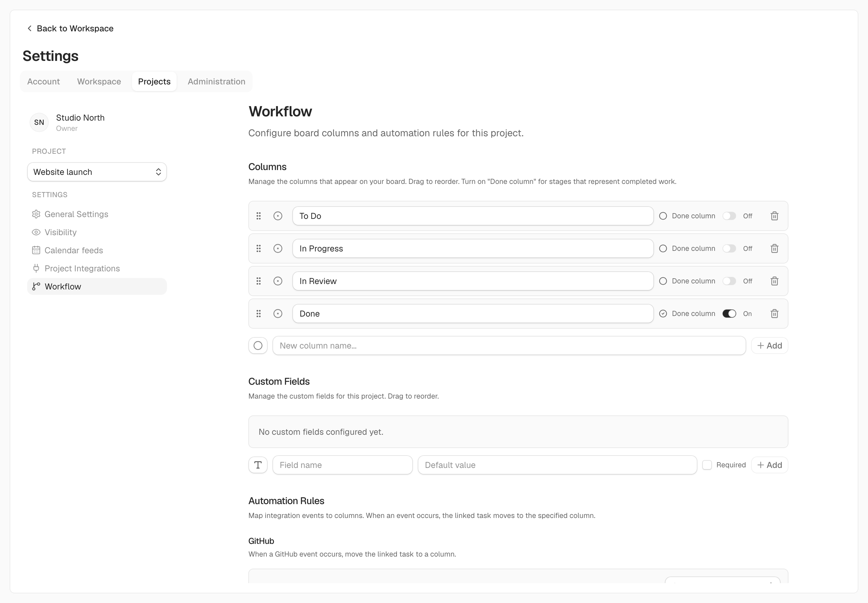Switch to the Administration tab
This screenshot has width=868, height=603.
(216, 81)
